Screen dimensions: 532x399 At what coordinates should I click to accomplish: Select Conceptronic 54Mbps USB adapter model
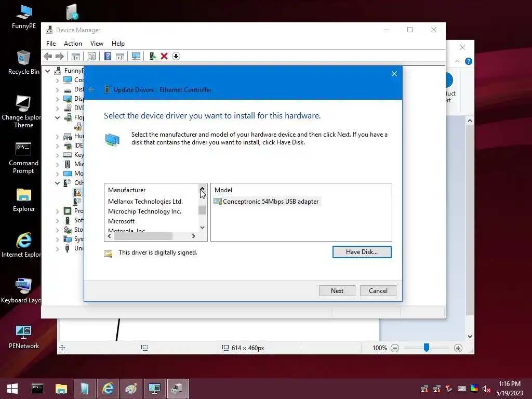coord(267,202)
